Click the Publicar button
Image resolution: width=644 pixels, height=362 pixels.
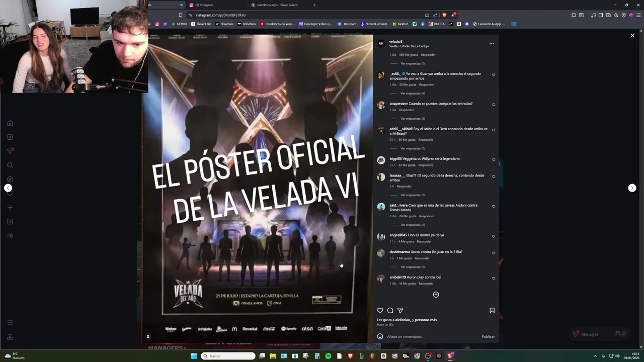tap(488, 336)
